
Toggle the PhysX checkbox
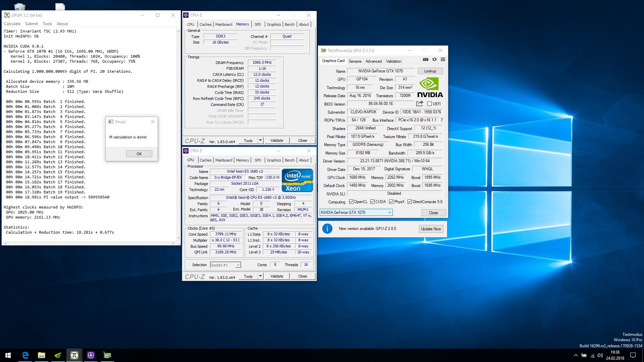(x=391, y=202)
